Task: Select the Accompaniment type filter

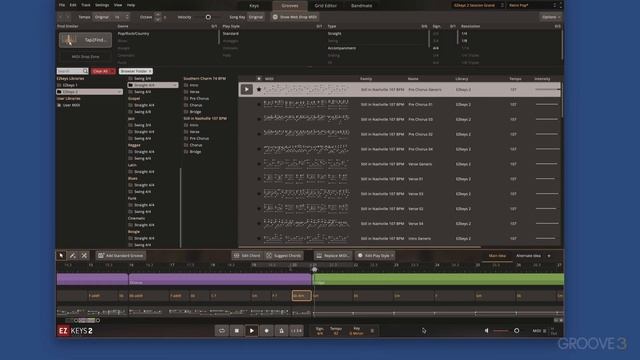Action: point(342,48)
